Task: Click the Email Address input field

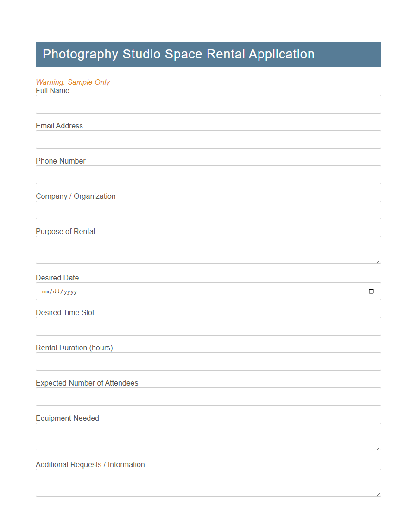Action: point(208,139)
